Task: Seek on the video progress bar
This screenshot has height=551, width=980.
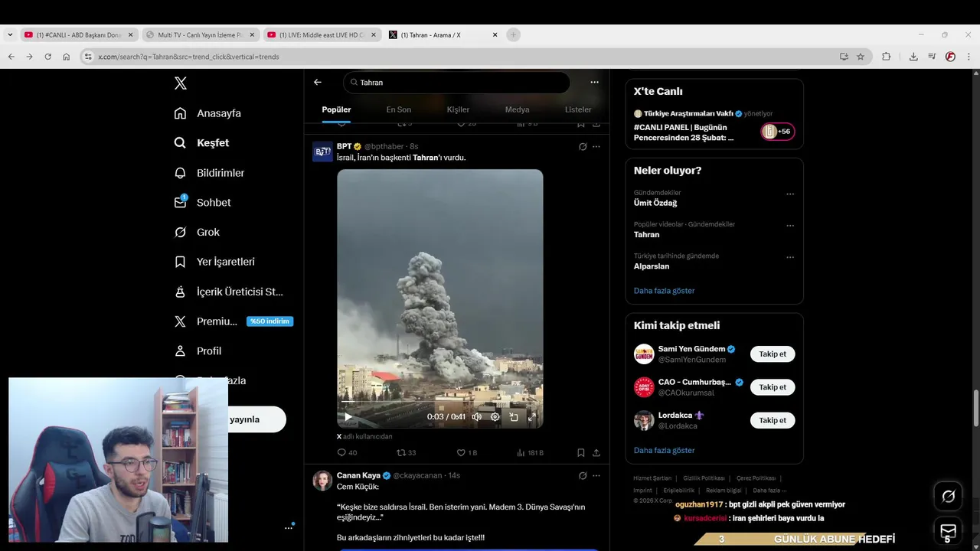Action: click(x=440, y=402)
